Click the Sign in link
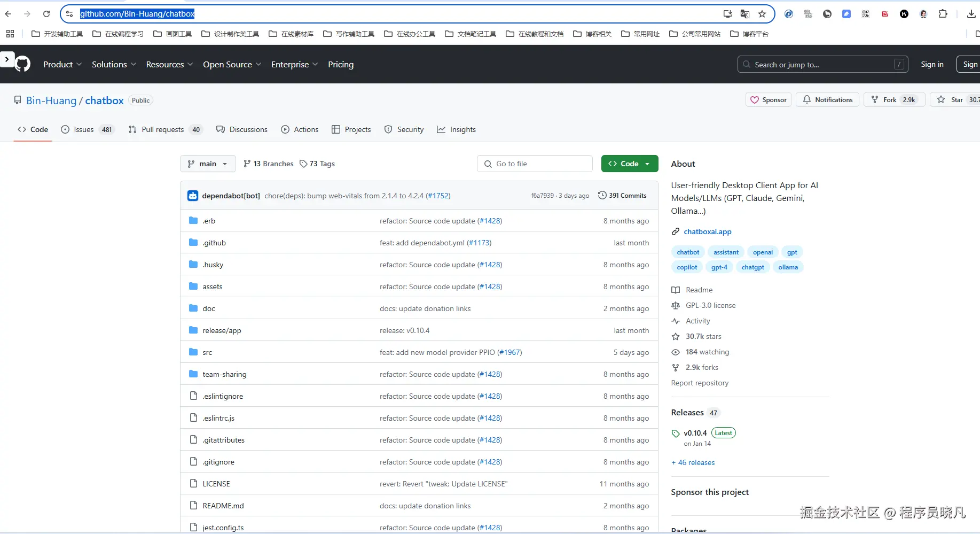The width and height of the screenshot is (980, 534). coord(932,64)
